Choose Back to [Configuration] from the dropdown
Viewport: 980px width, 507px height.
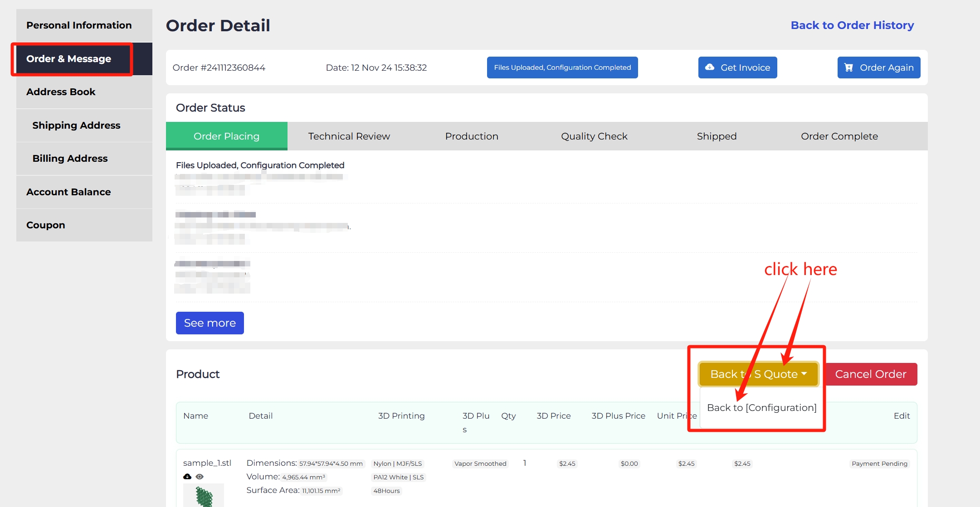point(761,408)
